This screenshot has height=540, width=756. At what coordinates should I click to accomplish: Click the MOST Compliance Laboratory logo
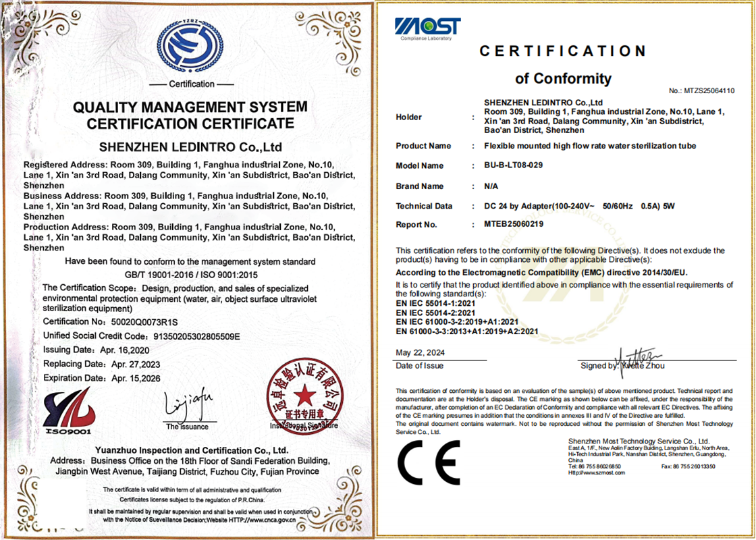(427, 27)
